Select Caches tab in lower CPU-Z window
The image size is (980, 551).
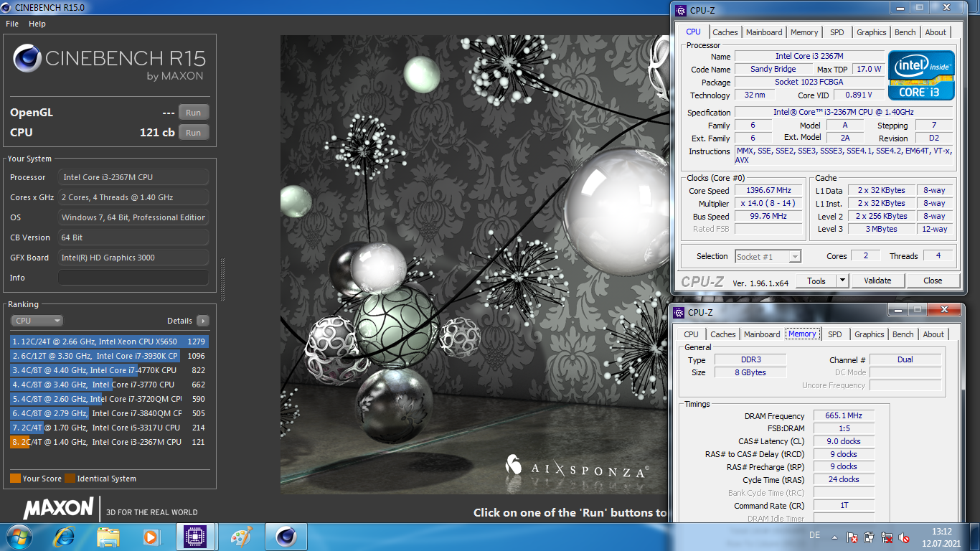723,334
